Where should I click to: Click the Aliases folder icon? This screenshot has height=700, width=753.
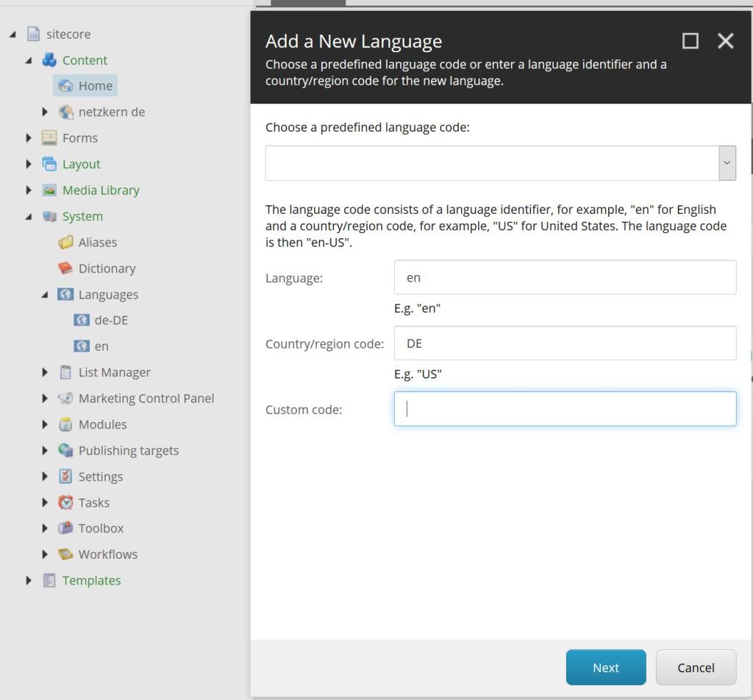coord(65,243)
